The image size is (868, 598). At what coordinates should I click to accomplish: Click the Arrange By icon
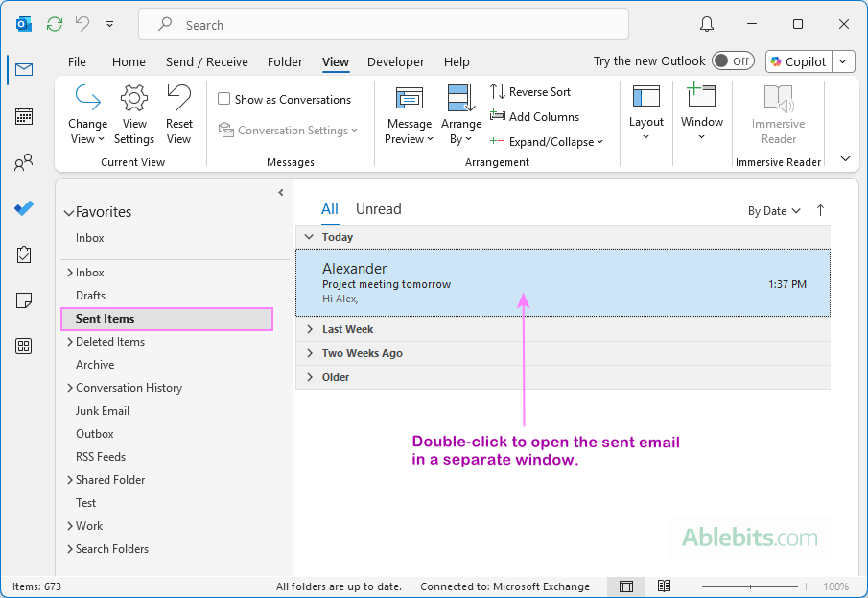point(460,98)
